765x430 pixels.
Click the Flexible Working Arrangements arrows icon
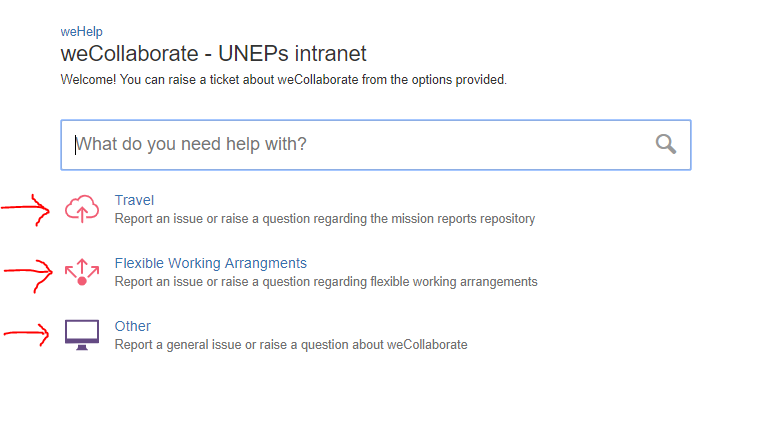tap(82, 272)
